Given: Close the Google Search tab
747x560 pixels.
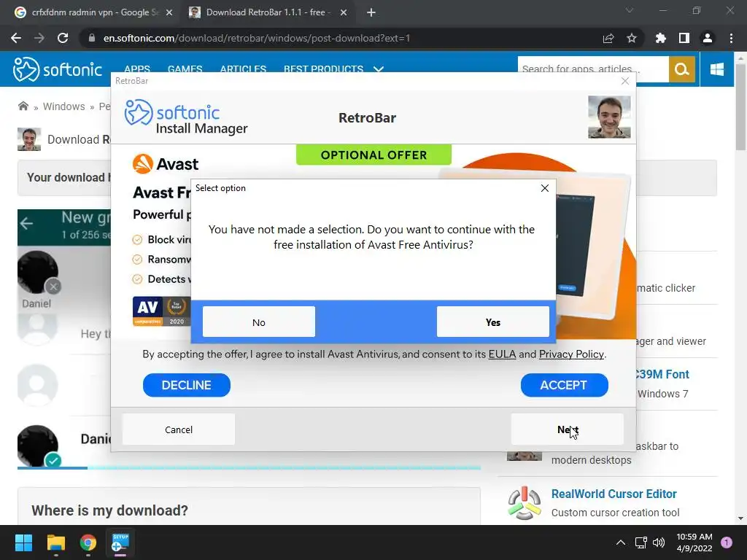Looking at the screenshot, I should pos(169,13).
